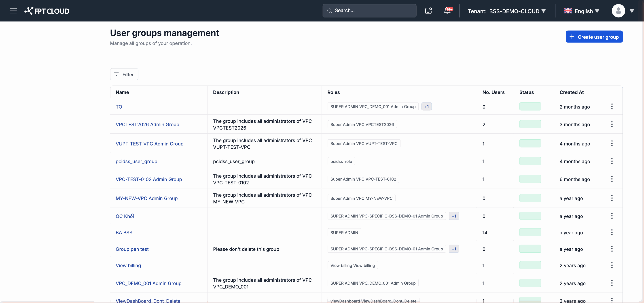Screen dimensions: 644x303
Task: Open the View billing group link
Action: [128, 265]
